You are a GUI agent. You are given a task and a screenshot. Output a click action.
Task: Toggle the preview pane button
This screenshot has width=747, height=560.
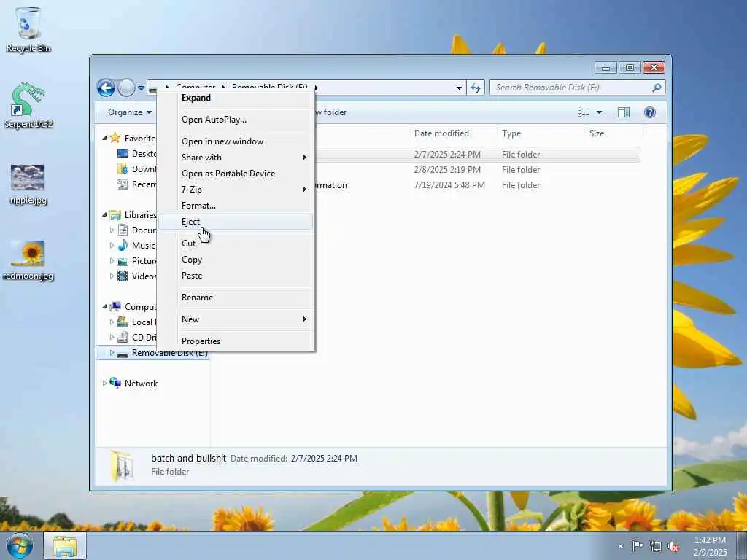pos(624,112)
